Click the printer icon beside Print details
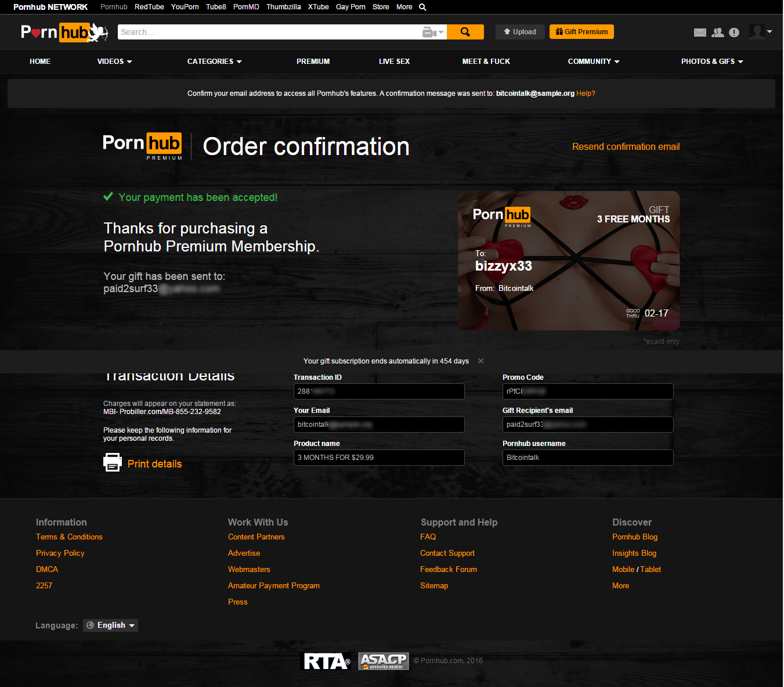 point(113,462)
